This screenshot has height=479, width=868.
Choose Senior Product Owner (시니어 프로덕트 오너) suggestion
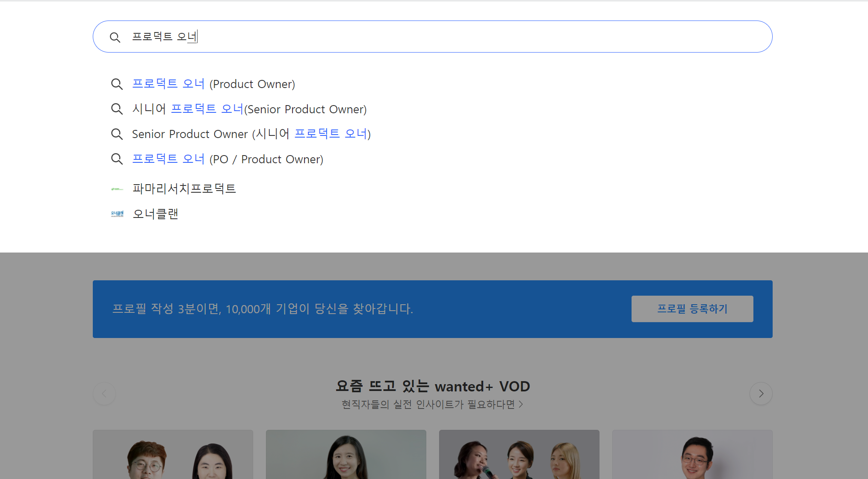pyautogui.click(x=251, y=134)
